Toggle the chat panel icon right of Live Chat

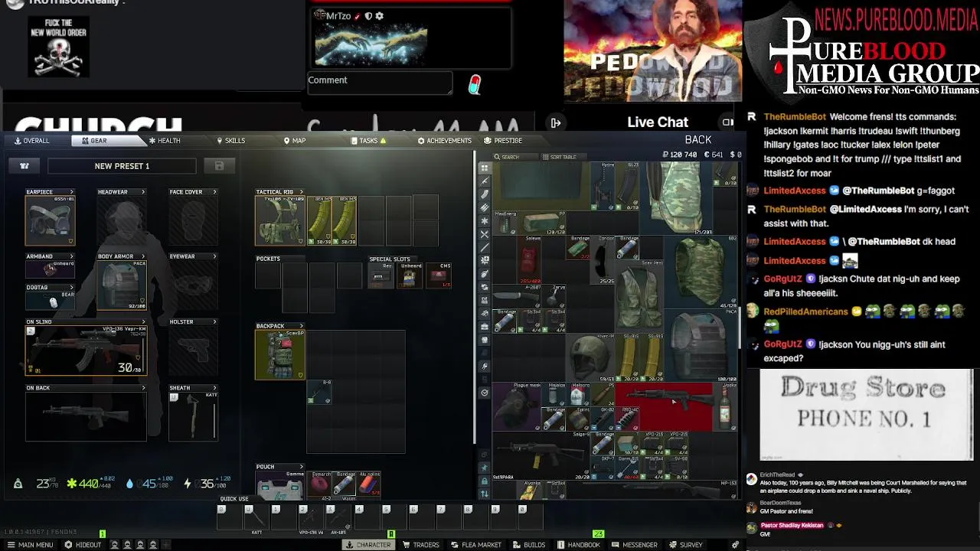coord(727,122)
